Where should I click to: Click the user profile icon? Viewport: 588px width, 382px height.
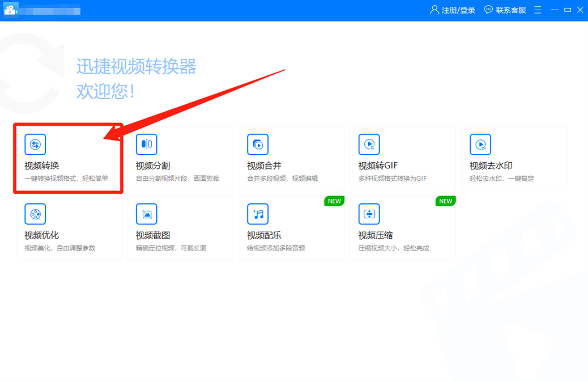434,10
